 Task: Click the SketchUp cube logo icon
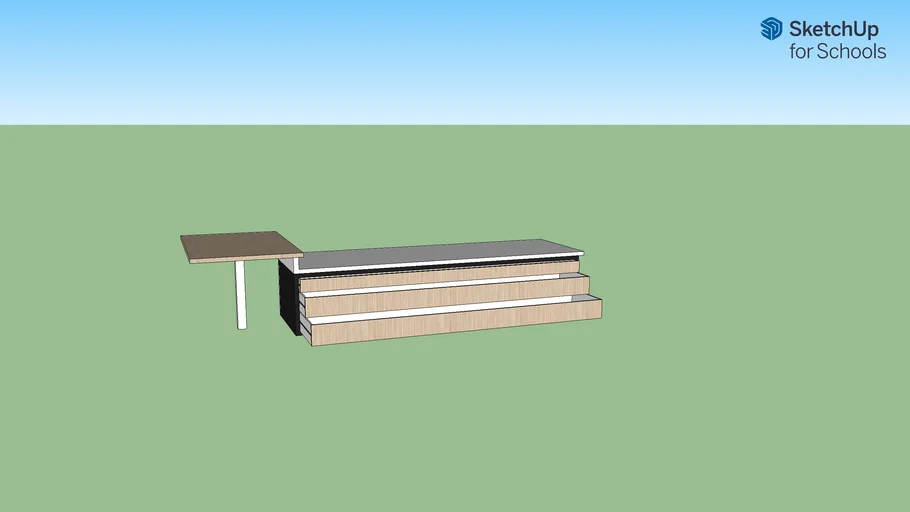(771, 29)
